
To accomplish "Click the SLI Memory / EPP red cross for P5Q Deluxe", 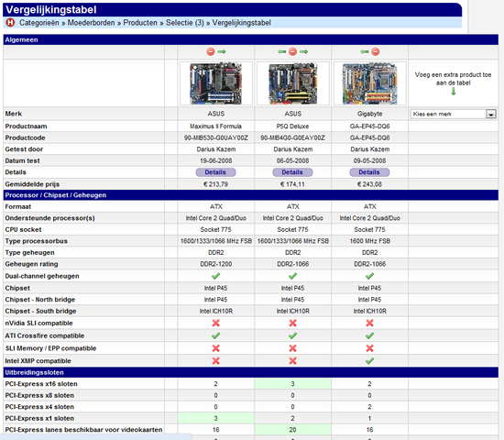I will 293,348.
